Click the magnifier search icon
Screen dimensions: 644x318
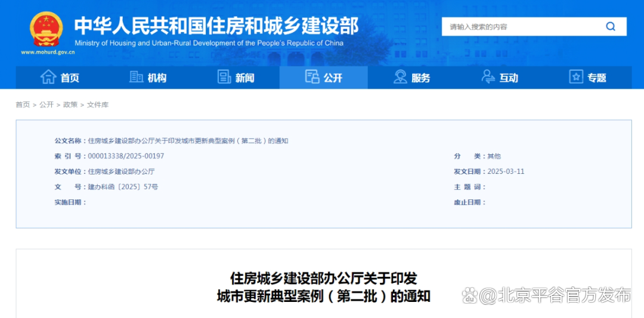[x=611, y=27]
